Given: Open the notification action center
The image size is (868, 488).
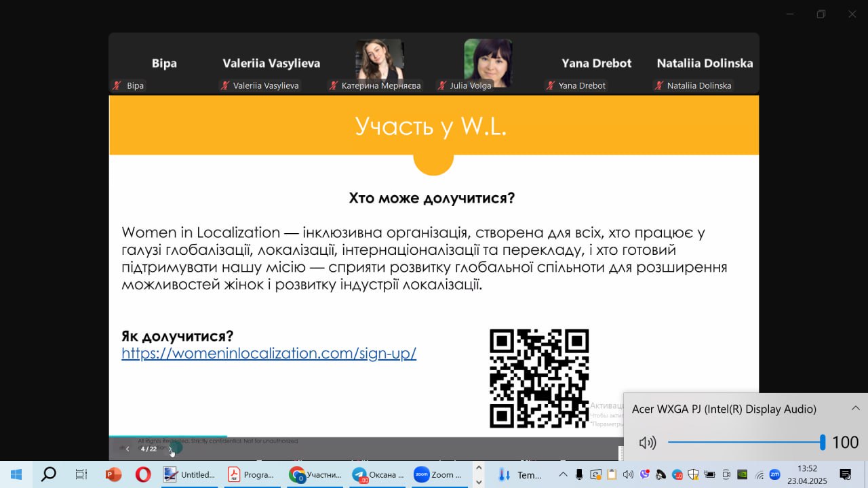Looking at the screenshot, I should pos(845,474).
